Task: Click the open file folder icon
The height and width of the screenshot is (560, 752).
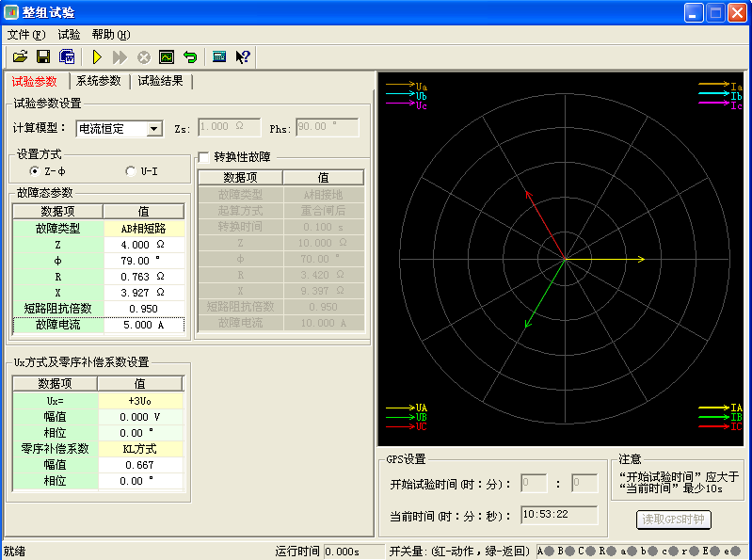Action: pos(20,57)
